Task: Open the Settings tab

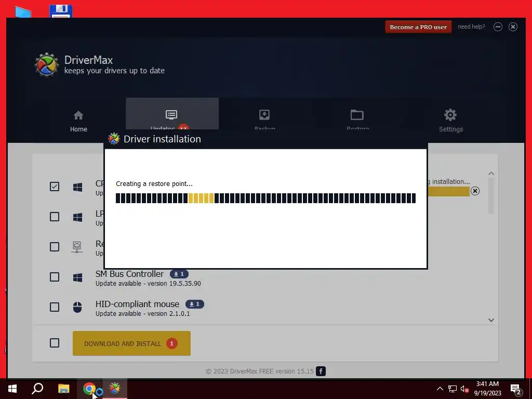Action: [x=450, y=121]
